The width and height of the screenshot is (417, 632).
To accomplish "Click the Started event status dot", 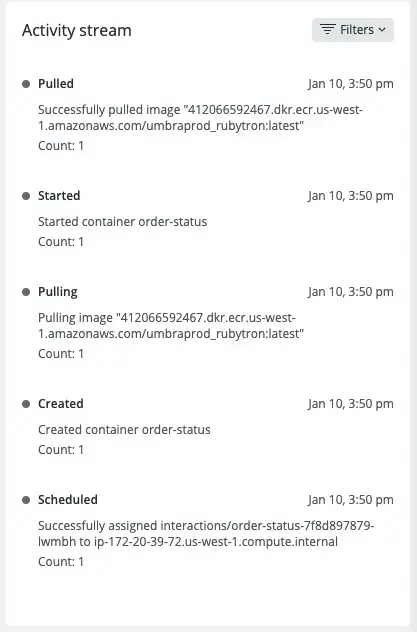I will click(x=26, y=196).
